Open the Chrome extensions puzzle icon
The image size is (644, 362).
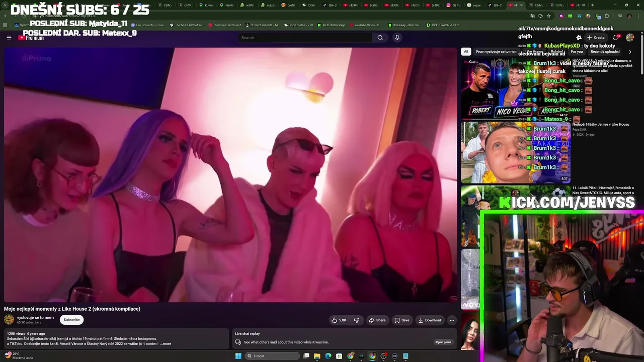(x=607, y=16)
